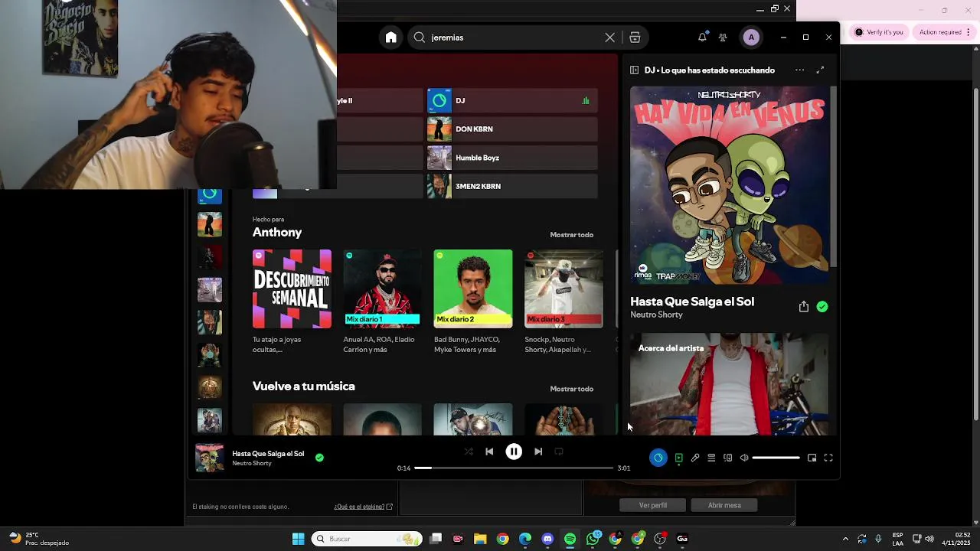Open the Acerca del artista card
Viewport: 980px width, 551px height.
point(729,384)
